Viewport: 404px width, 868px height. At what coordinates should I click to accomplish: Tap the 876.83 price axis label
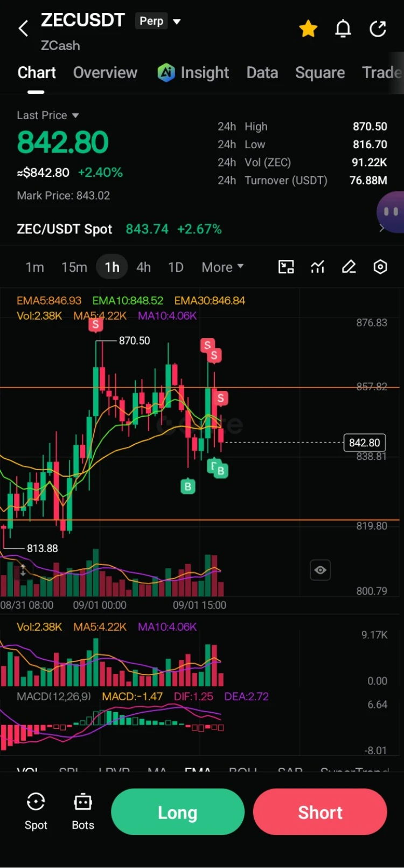pyautogui.click(x=372, y=323)
